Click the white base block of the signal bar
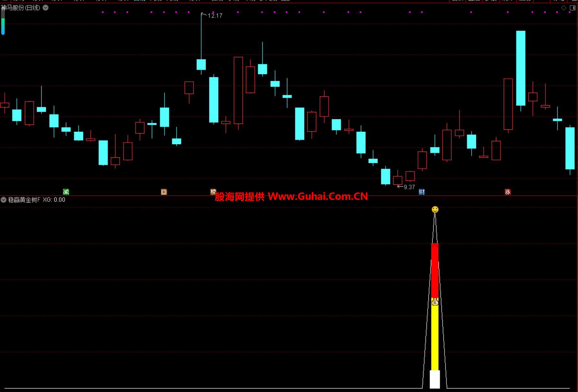This screenshot has width=578, height=392. tap(435, 379)
